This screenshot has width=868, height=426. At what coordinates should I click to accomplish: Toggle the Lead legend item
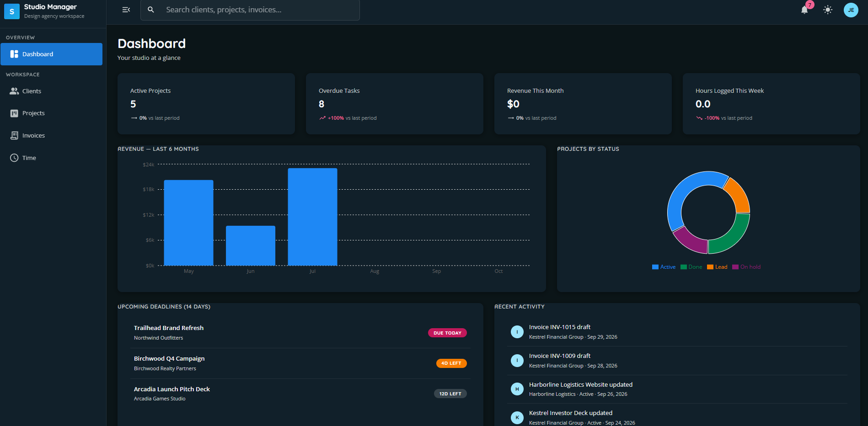coord(717,267)
